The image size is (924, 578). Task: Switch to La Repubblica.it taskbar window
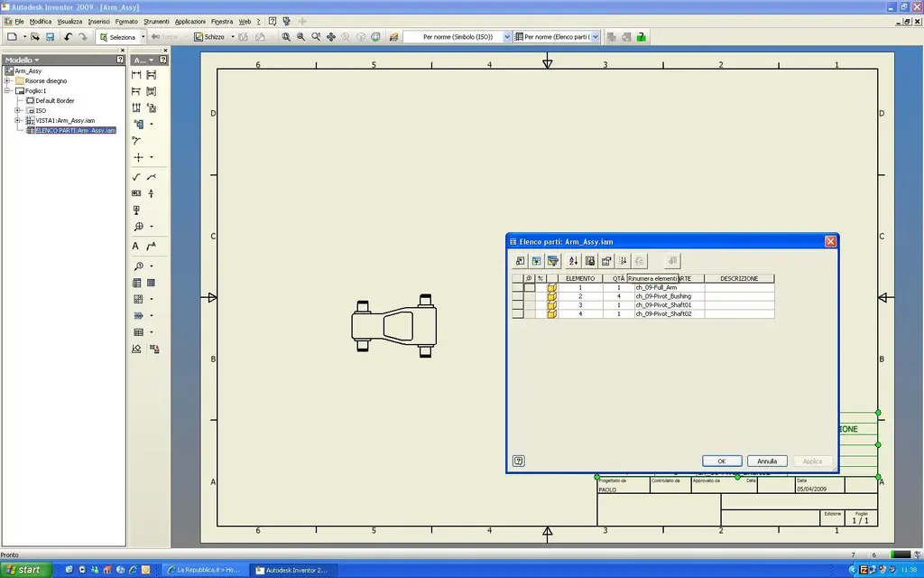(x=203, y=570)
